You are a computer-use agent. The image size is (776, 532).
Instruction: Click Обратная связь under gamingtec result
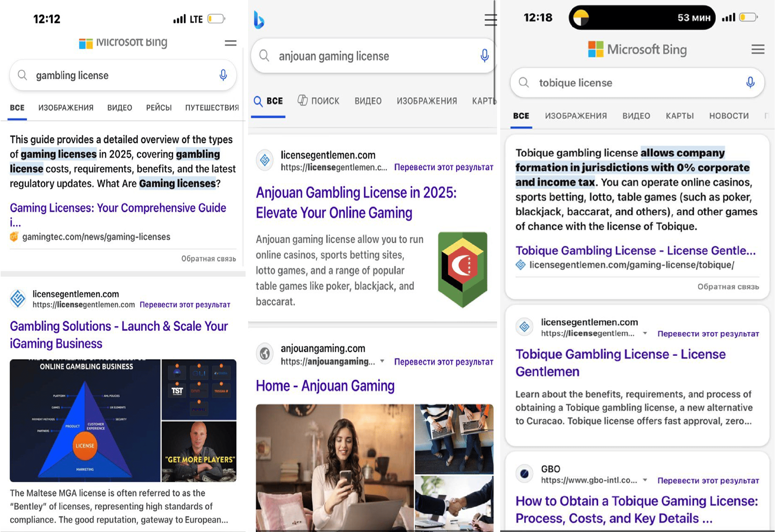[208, 258]
